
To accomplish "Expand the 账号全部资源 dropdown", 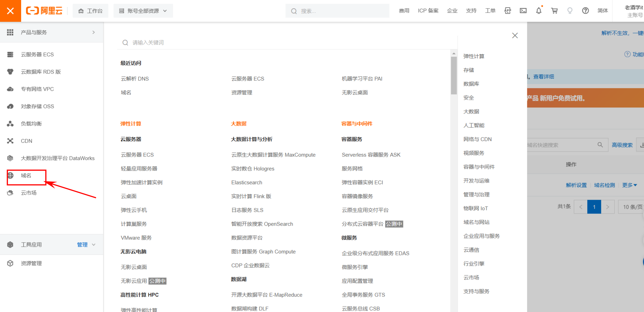I will click(143, 11).
